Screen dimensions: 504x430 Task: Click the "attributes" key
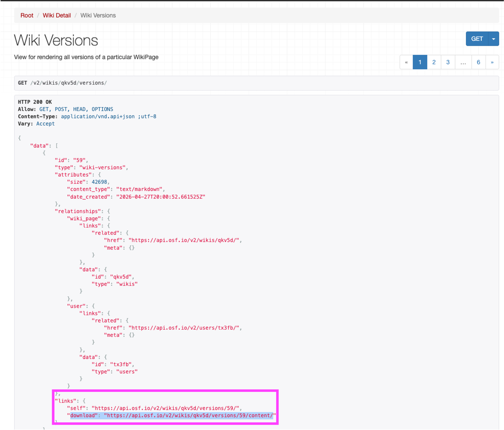click(x=73, y=175)
